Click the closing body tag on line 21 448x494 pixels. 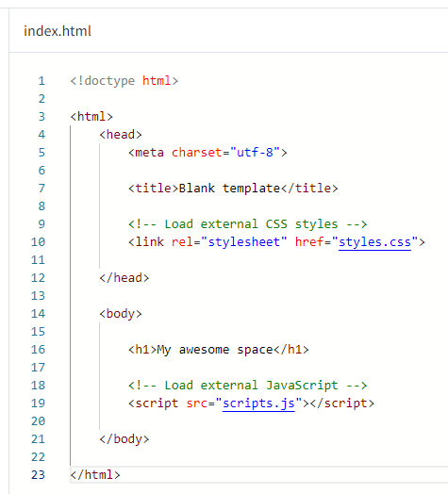click(124, 439)
